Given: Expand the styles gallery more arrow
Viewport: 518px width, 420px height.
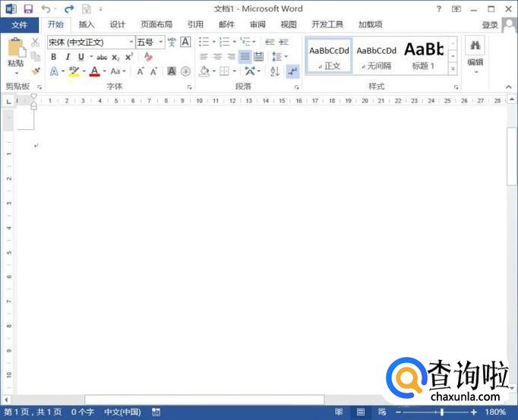Looking at the screenshot, I should coord(453,69).
